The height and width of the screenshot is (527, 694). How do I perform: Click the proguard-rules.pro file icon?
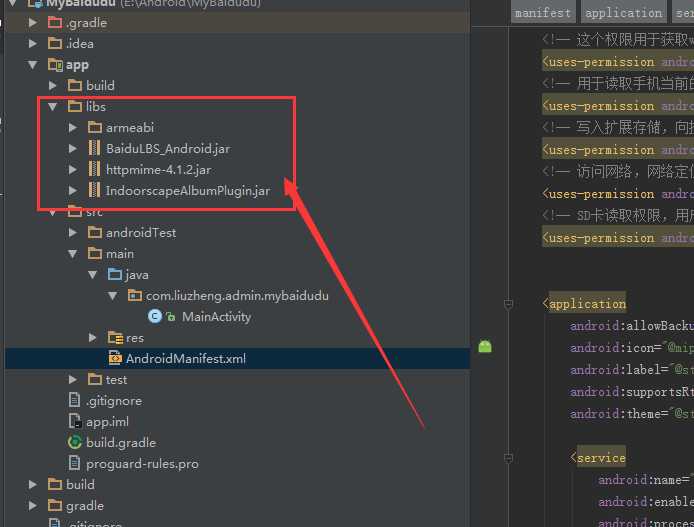pos(74,463)
